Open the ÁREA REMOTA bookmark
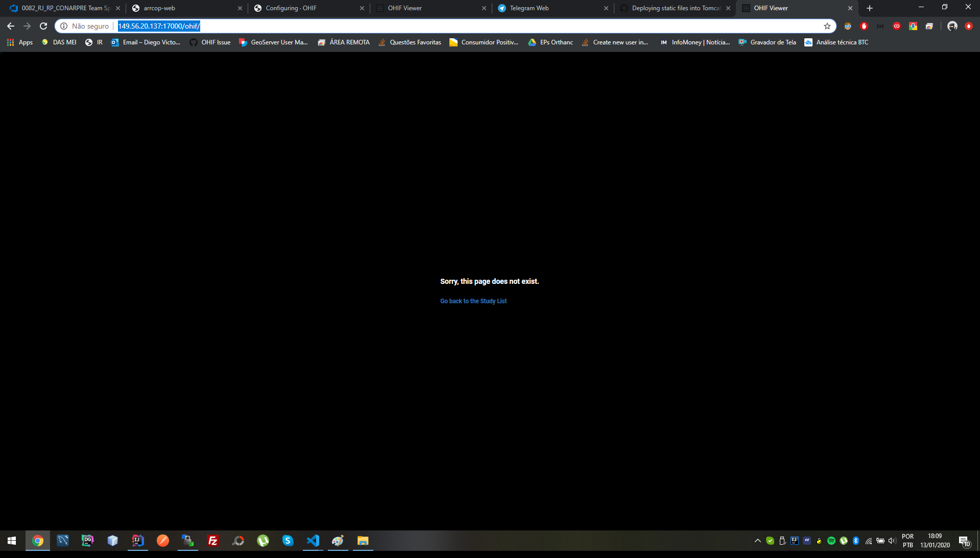Image resolution: width=980 pixels, height=558 pixels. (x=344, y=42)
